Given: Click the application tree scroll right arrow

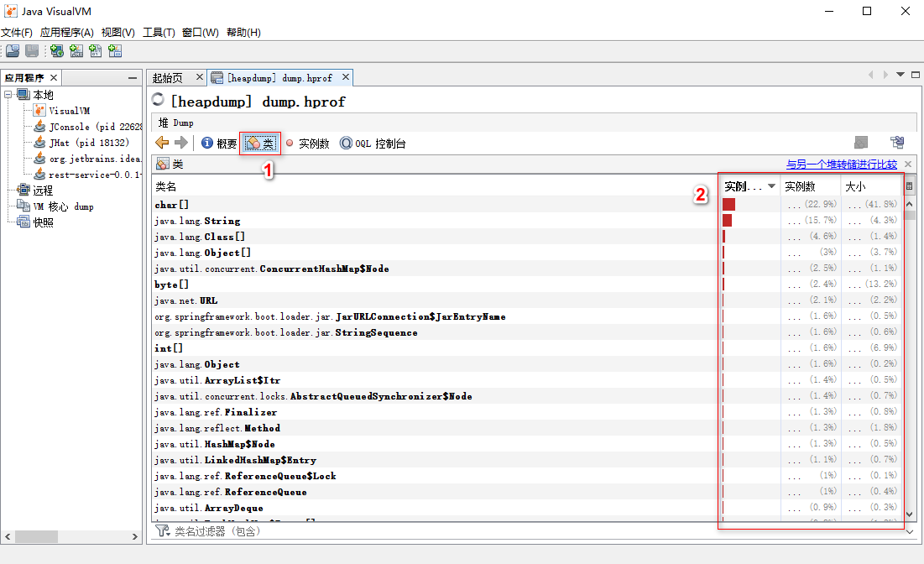Looking at the screenshot, I should [x=135, y=537].
